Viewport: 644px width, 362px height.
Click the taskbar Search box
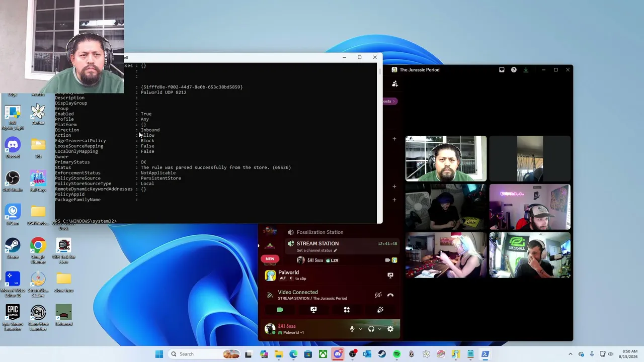pos(204,354)
